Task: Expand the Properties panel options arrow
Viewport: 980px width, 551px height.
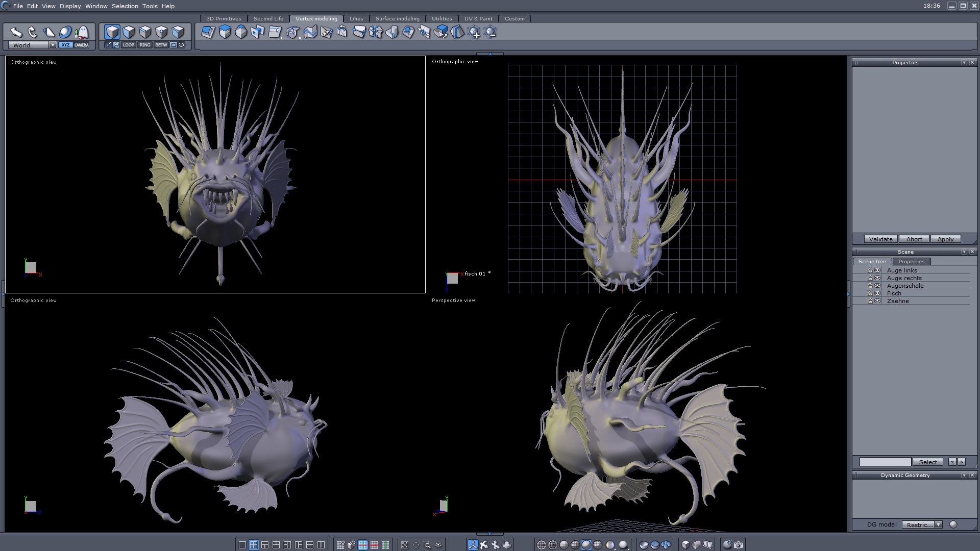Action: pos(964,62)
